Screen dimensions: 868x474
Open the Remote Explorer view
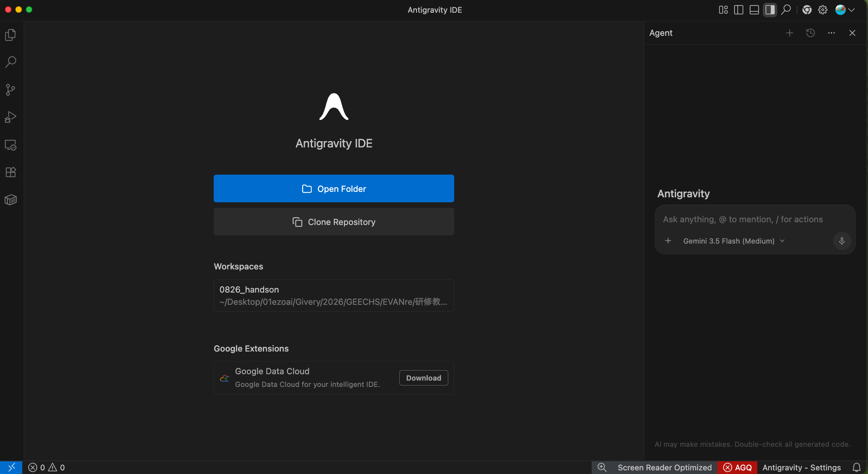pyautogui.click(x=11, y=145)
